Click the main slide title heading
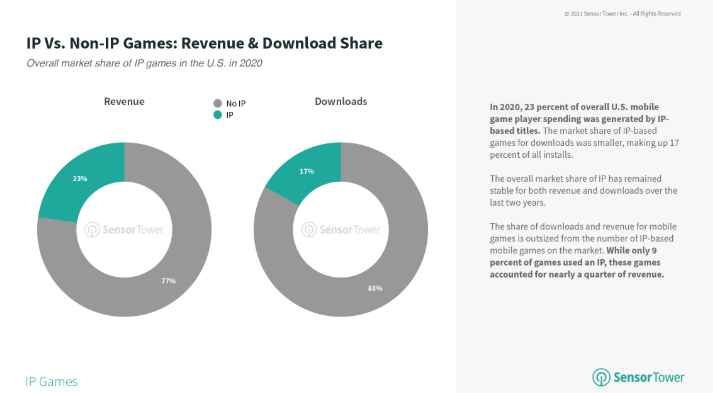The image size is (713, 393). (204, 43)
